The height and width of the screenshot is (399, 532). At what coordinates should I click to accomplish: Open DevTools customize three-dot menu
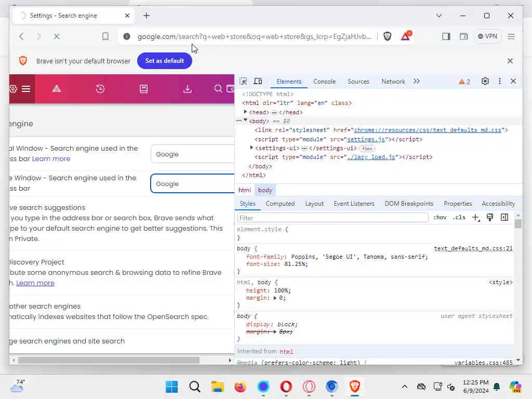coord(499,82)
